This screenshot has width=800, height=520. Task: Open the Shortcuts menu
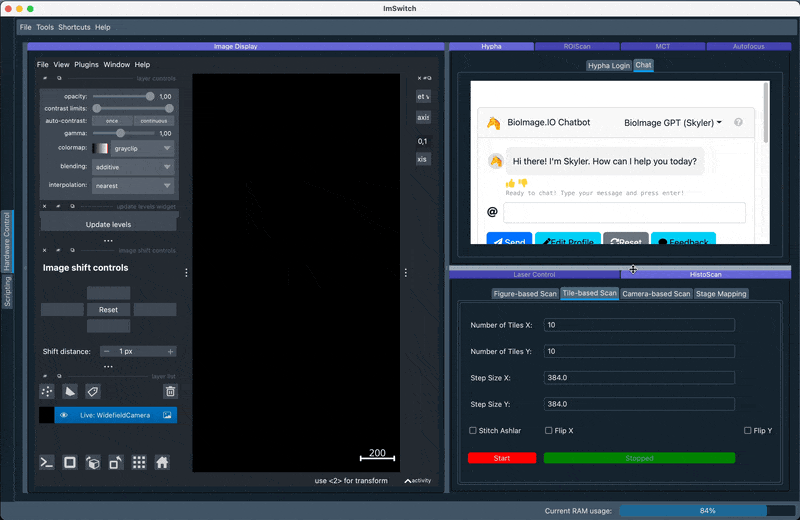pos(74,27)
